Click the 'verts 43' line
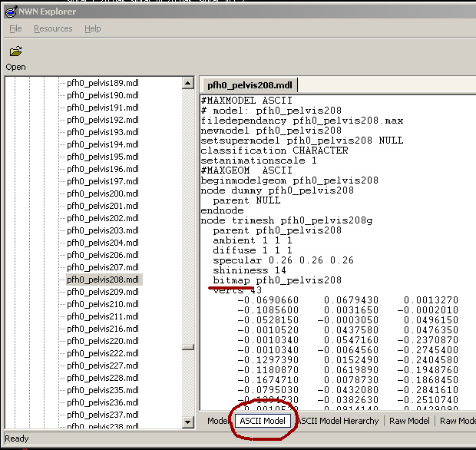Viewport: 476px width, 450px height. coord(237,290)
